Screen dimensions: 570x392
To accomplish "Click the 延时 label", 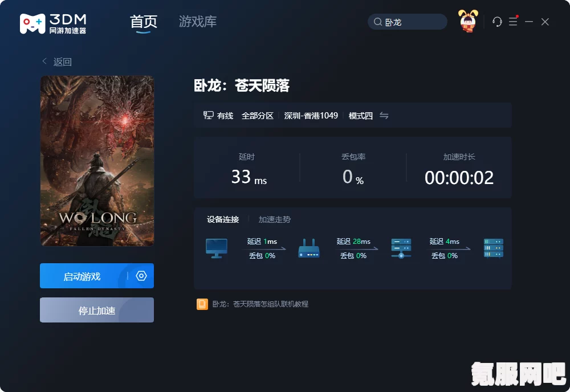I will point(246,157).
